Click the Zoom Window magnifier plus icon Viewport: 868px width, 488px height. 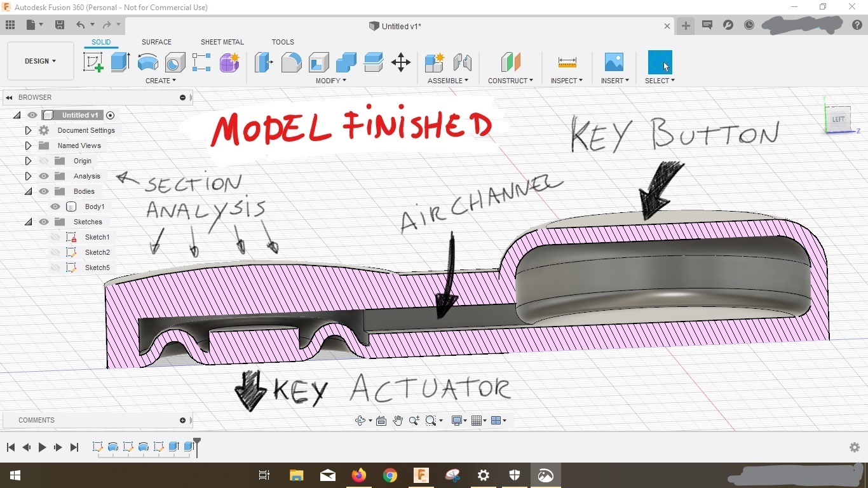point(414,421)
